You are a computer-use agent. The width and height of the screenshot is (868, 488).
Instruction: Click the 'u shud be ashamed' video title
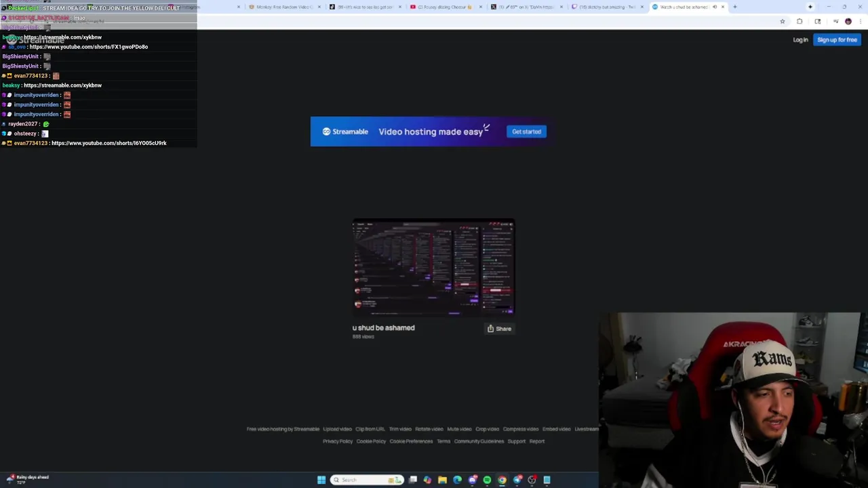(x=383, y=328)
